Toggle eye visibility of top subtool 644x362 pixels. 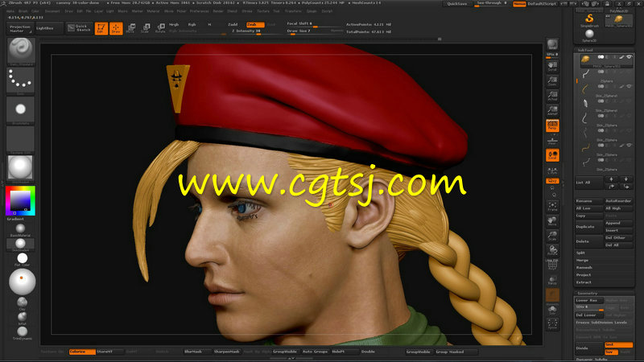pyautogui.click(x=629, y=57)
